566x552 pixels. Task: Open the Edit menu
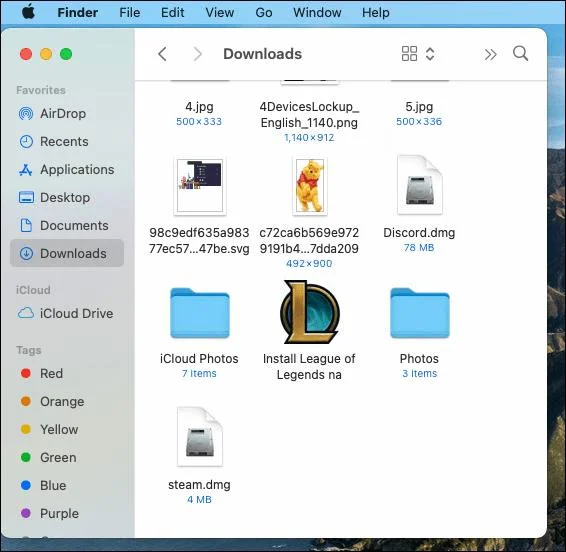point(173,13)
